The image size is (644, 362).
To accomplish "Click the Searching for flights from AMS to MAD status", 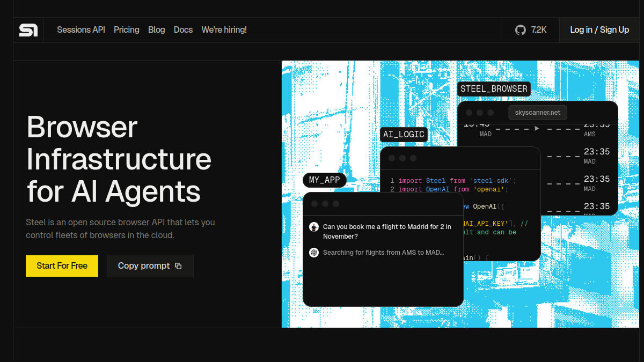I will (384, 253).
